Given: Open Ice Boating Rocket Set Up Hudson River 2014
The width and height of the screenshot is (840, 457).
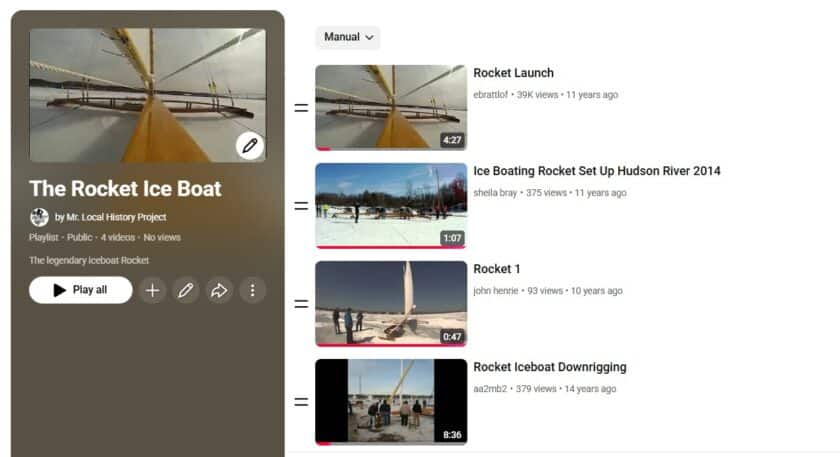Looking at the screenshot, I should [597, 171].
